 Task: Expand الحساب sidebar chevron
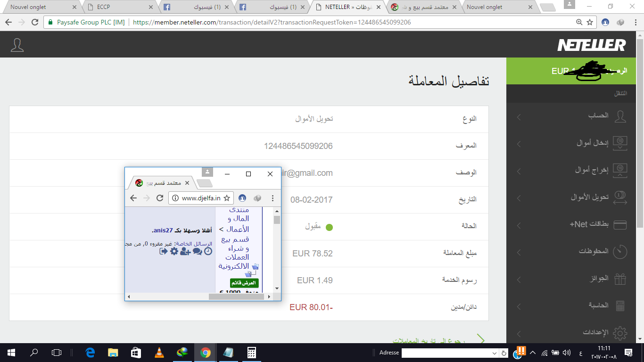[x=519, y=117]
